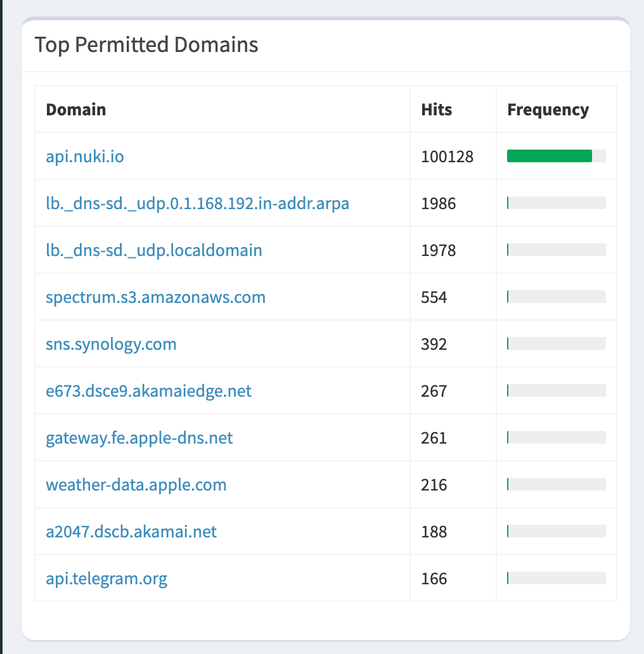The width and height of the screenshot is (644, 654).
Task: Open a2047.dscb.akamai.net domain link
Action: tap(131, 532)
